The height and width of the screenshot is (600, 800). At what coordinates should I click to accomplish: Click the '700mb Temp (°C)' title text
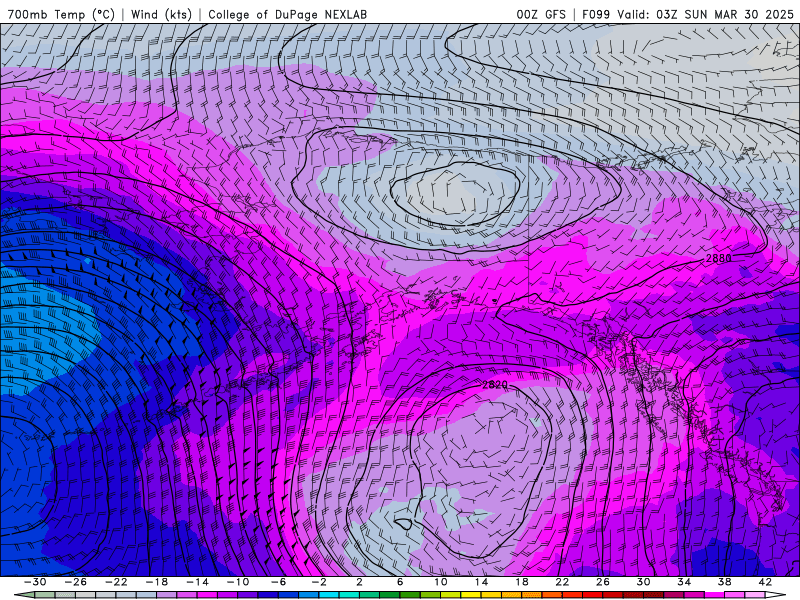point(61,14)
